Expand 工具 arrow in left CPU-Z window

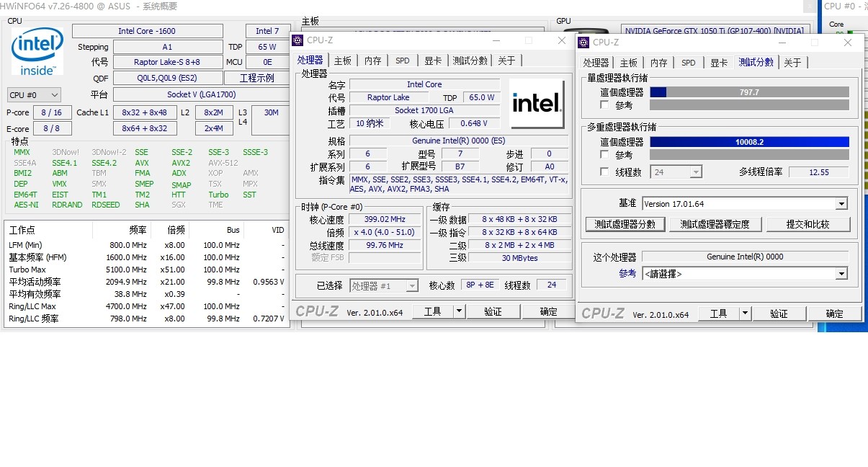[x=459, y=311]
